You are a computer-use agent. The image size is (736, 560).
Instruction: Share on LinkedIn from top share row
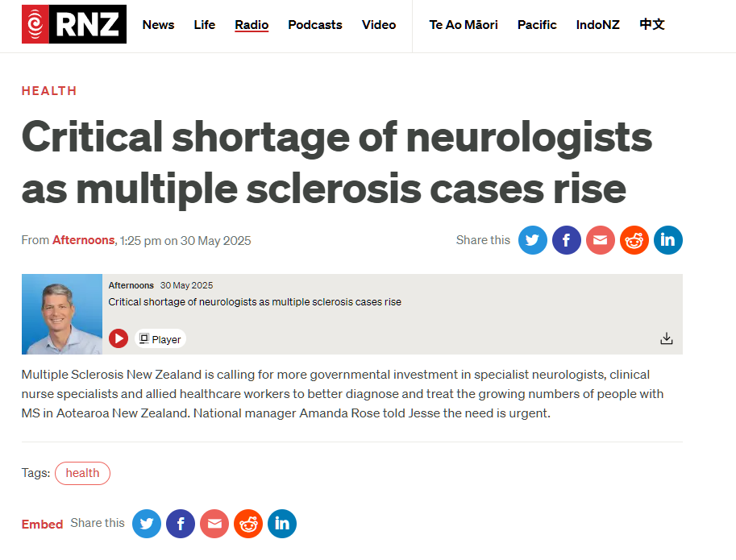(668, 240)
